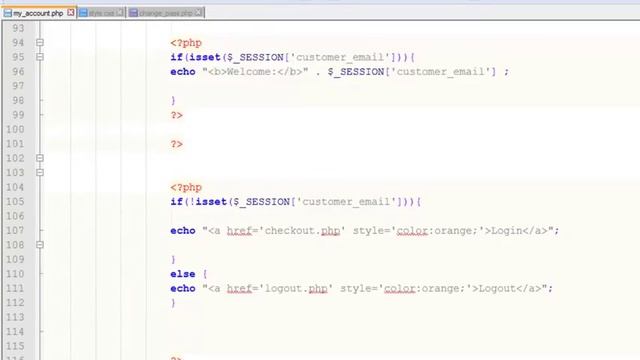Image resolution: width=640 pixels, height=360 pixels.
Task: Click the closing brace on line 109
Action: [x=173, y=260]
